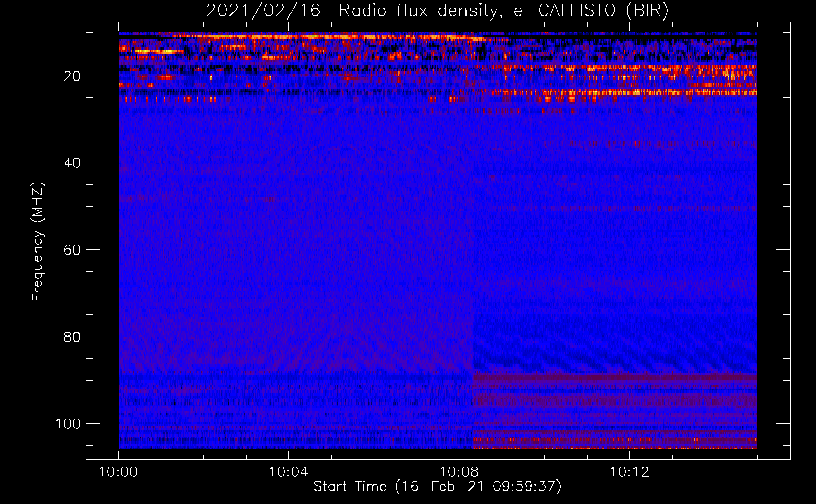Click the plot title "2021/02/16 Radio flux density, e-CALLISTO (BIR)"
This screenshot has height=504, width=816.
point(437,11)
